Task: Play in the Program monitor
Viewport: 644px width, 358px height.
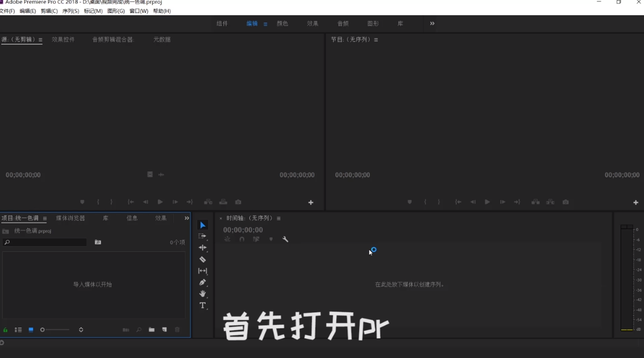Action: coord(487,202)
